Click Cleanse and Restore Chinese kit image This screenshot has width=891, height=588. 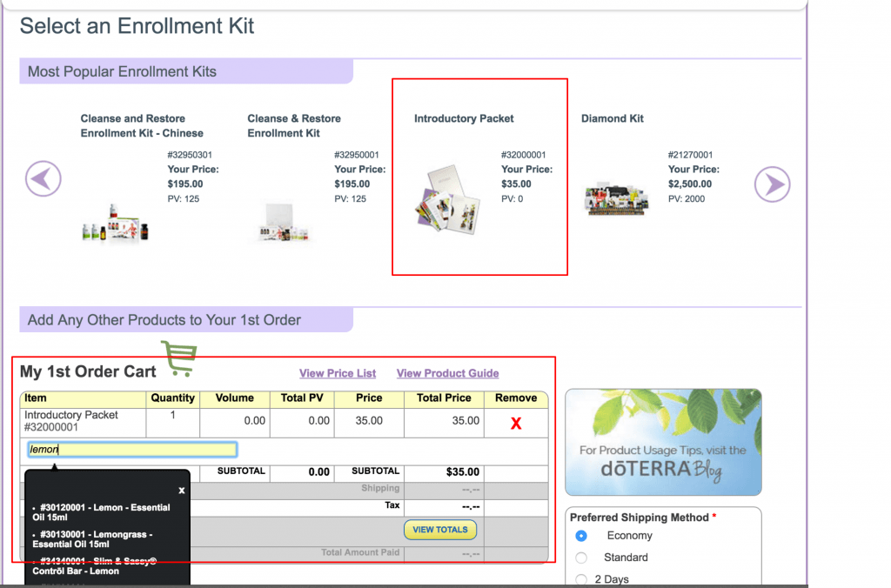pyautogui.click(x=116, y=224)
